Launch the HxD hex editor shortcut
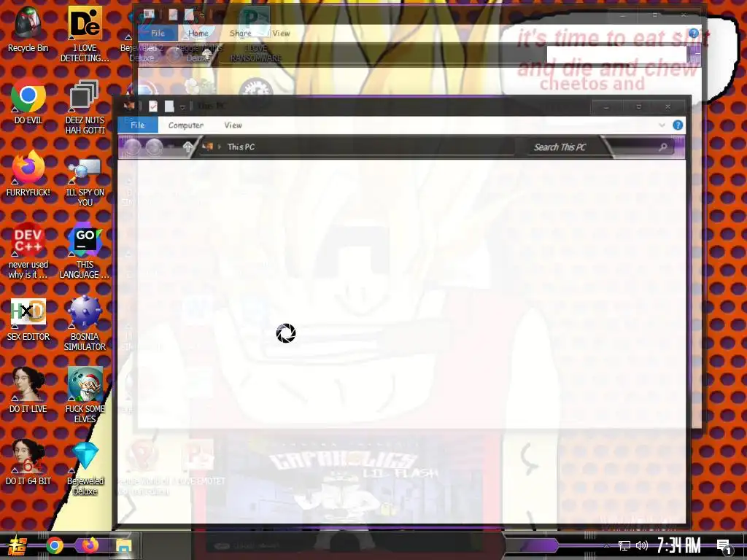Viewport: 747px width, 560px height. pos(28,318)
